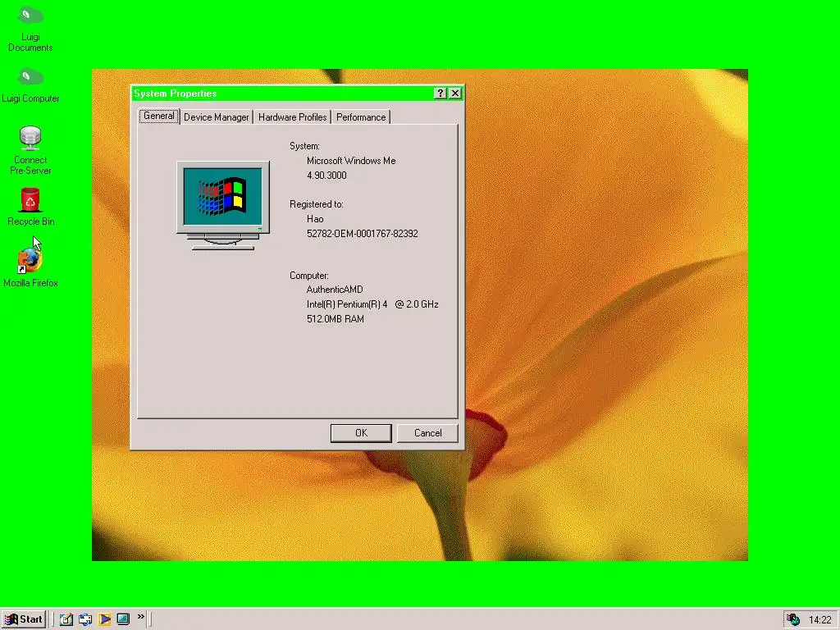Dismiss the dialog with the Cancel button
This screenshot has width=840, height=630.
(x=427, y=433)
